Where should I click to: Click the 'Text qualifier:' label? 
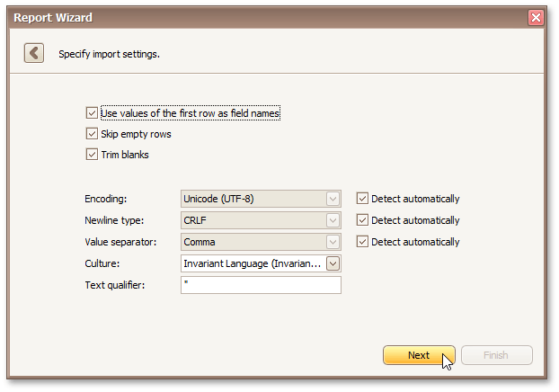click(x=114, y=285)
